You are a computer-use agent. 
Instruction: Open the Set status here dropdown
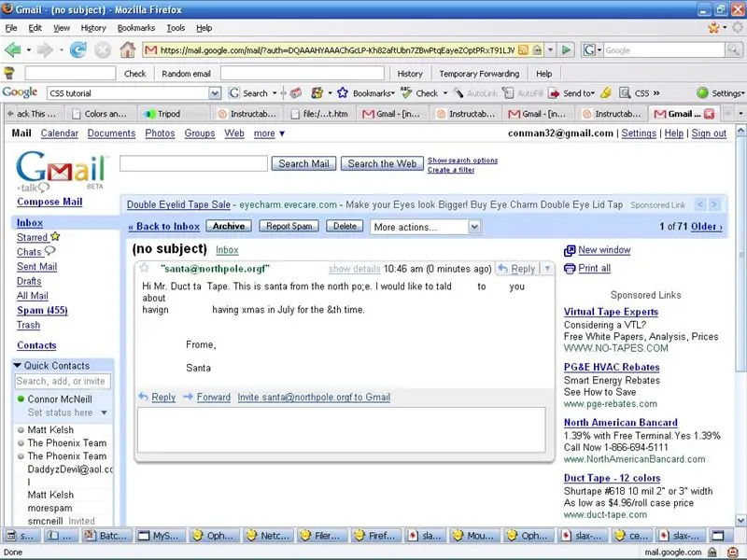[105, 413]
